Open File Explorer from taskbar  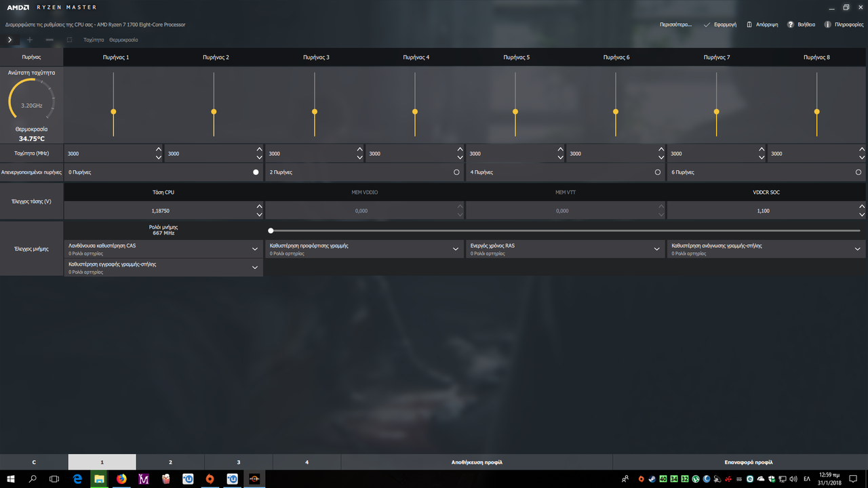coord(99,479)
